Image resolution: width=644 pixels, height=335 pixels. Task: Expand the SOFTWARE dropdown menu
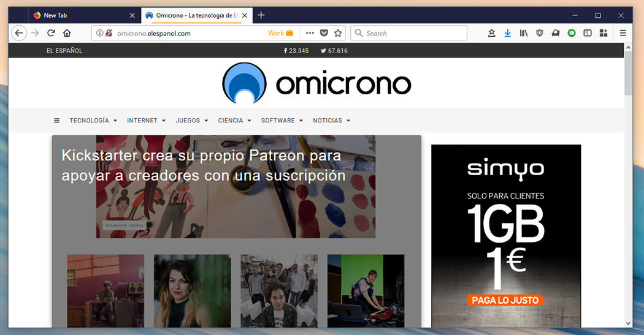click(x=282, y=121)
